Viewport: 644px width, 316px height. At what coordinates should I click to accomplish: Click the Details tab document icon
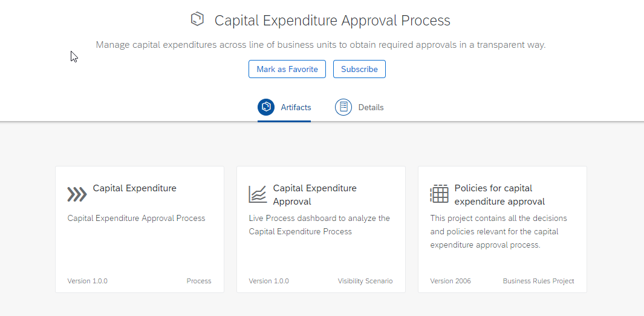[343, 107]
